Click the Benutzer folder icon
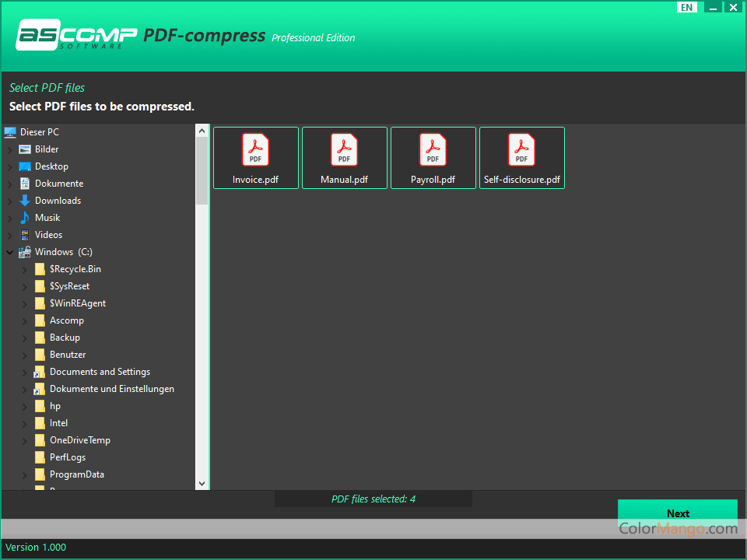 [40, 355]
